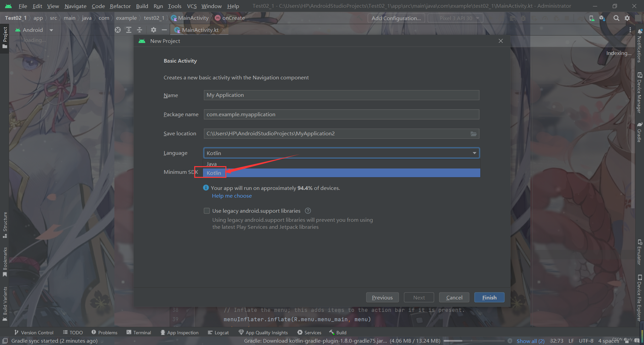The image size is (644, 345).
Task: Open Navigate menu
Action: tap(75, 6)
